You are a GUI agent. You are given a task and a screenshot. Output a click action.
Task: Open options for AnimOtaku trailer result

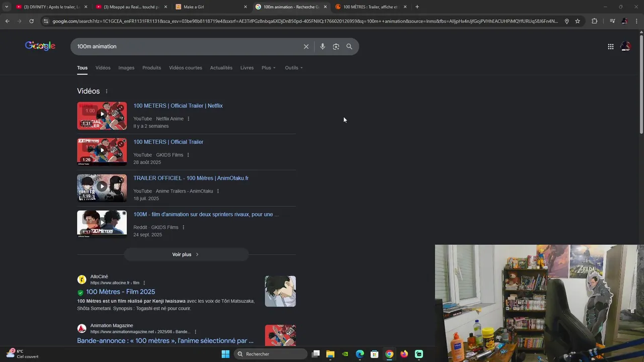[218, 191]
